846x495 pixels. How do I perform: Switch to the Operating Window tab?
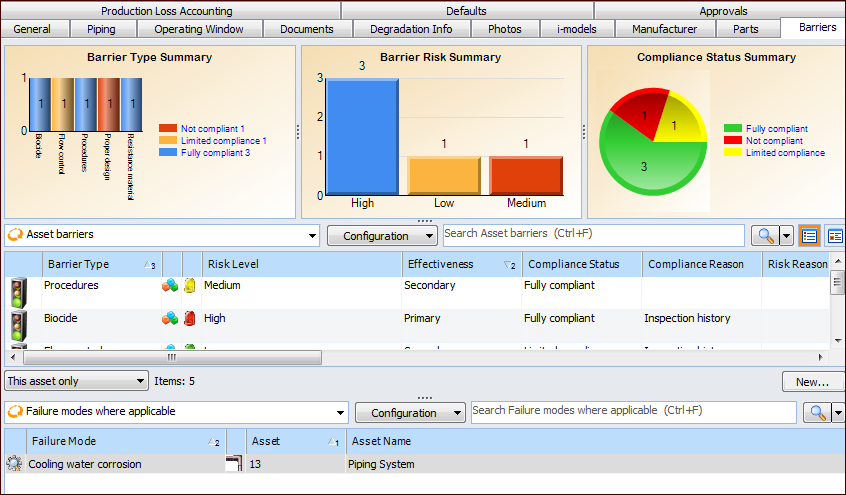point(199,29)
